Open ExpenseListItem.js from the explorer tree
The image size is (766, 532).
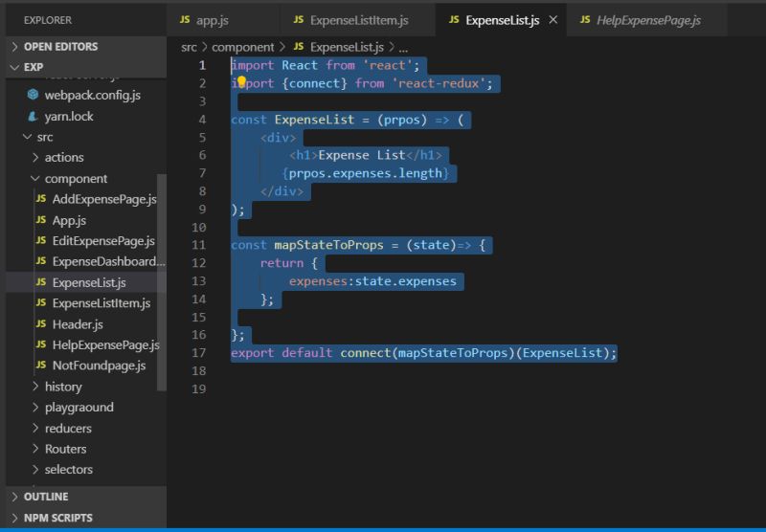pyautogui.click(x=101, y=303)
